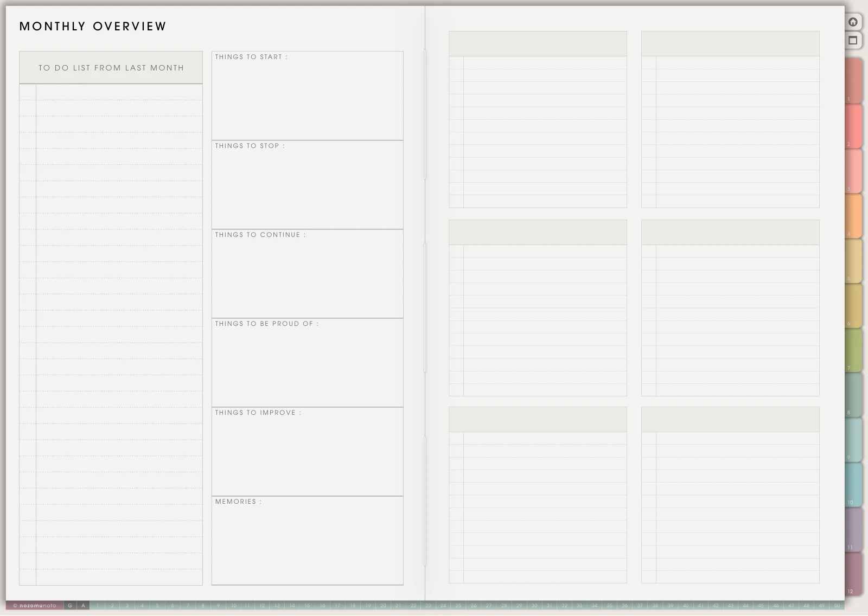Select month tab 1 on the right edge
Image resolution: width=868 pixels, height=616 pixels.
pyautogui.click(x=853, y=80)
